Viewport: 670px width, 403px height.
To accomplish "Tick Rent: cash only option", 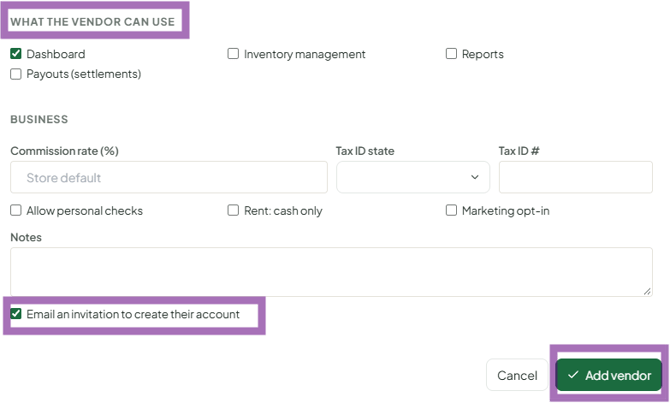I will click(x=233, y=210).
